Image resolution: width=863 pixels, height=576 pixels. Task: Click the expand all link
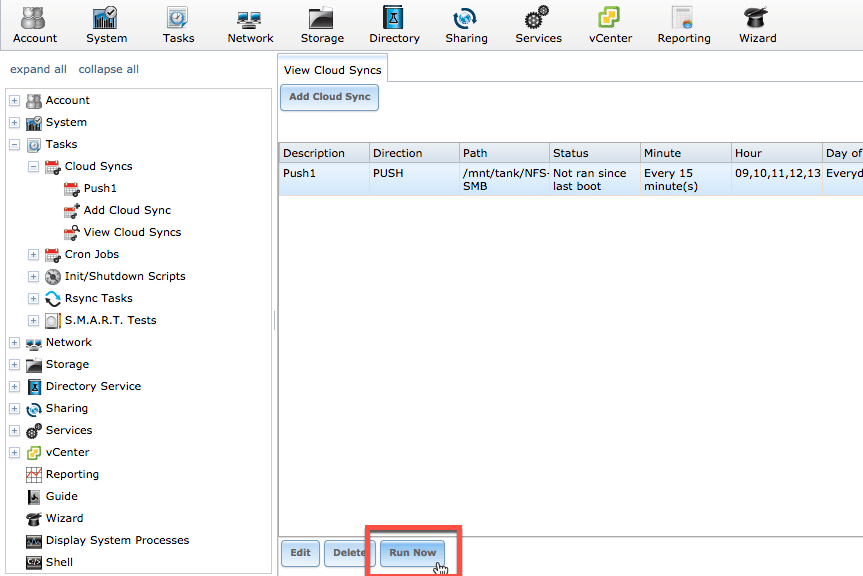point(39,69)
